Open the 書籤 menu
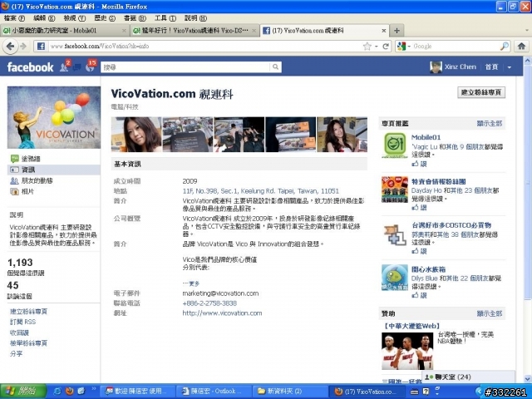The width and height of the screenshot is (532, 399). (135, 18)
